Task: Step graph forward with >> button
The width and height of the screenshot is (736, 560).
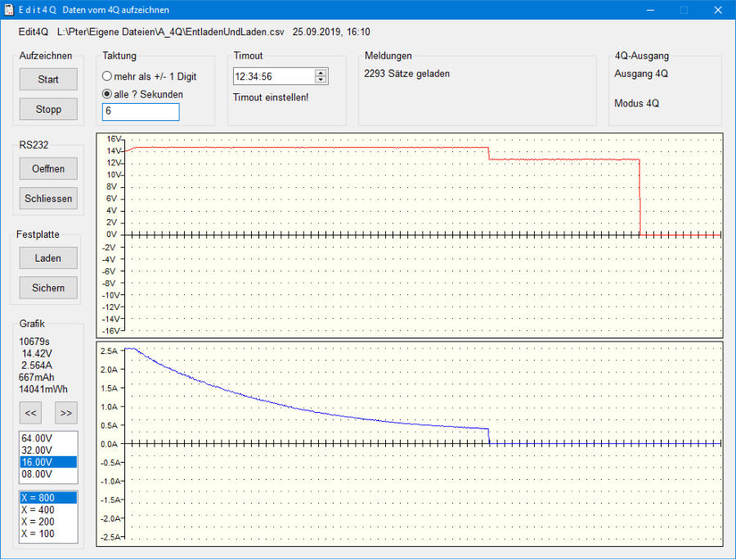Action: [x=66, y=412]
